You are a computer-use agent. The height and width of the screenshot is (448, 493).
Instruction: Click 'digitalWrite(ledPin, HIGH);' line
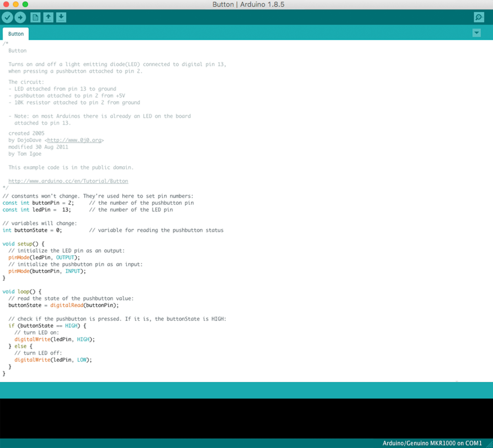[x=55, y=339]
